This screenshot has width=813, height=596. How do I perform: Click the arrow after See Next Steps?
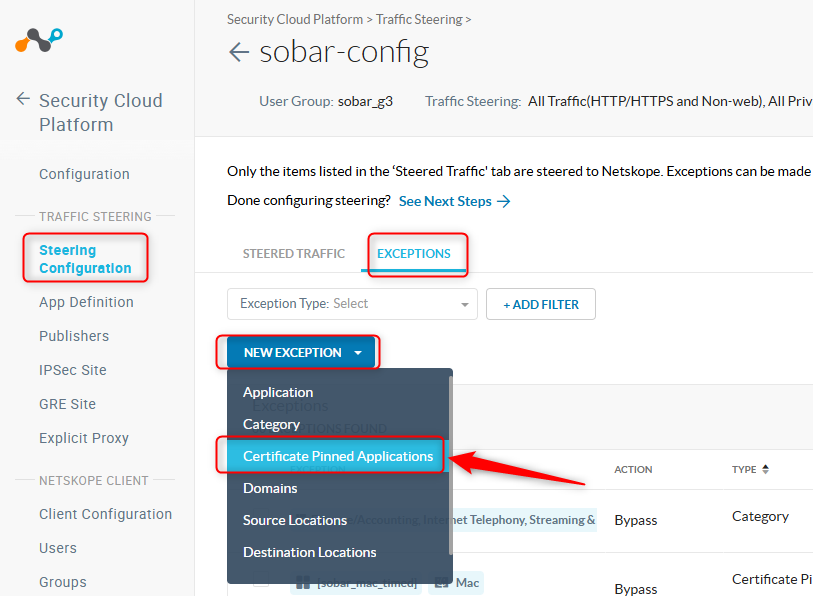(x=503, y=201)
